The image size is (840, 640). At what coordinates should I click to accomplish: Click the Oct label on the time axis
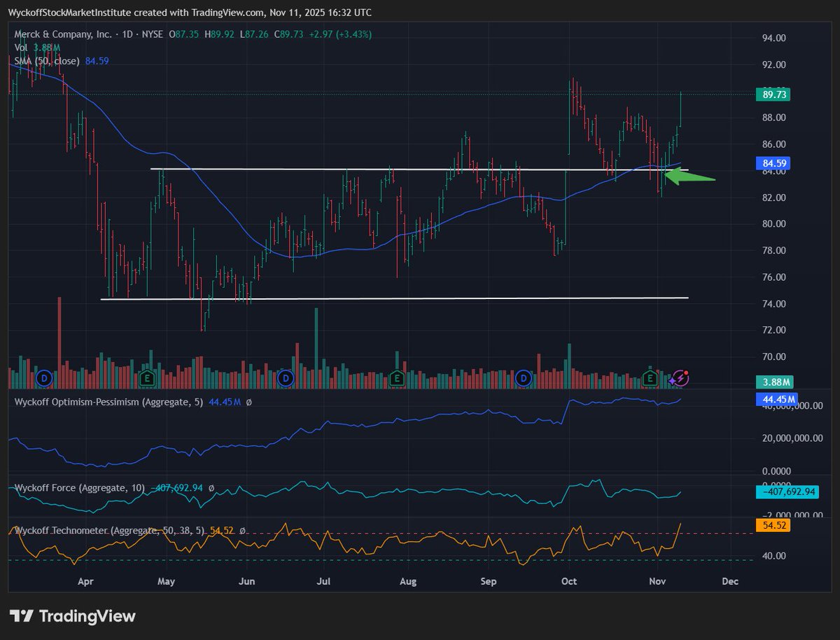click(x=570, y=581)
